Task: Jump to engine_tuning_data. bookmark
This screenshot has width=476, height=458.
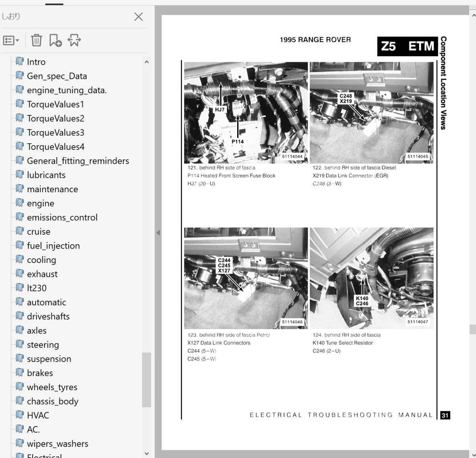Action: (x=67, y=90)
